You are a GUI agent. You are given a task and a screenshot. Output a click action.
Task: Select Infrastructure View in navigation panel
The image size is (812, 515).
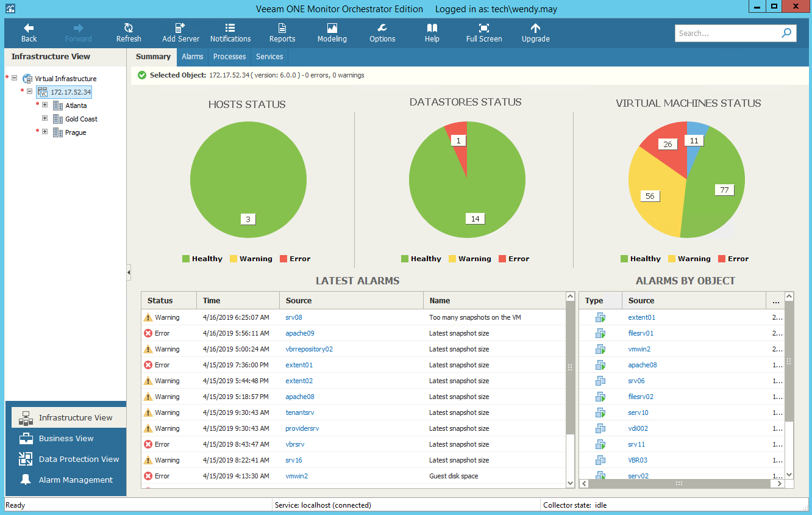tap(69, 418)
